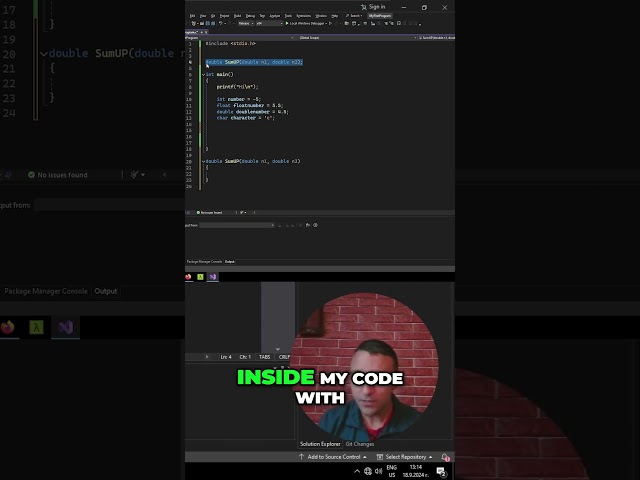Collapse SumUP definition in enlarged left background
The height and width of the screenshot is (480, 640).
click(44, 53)
